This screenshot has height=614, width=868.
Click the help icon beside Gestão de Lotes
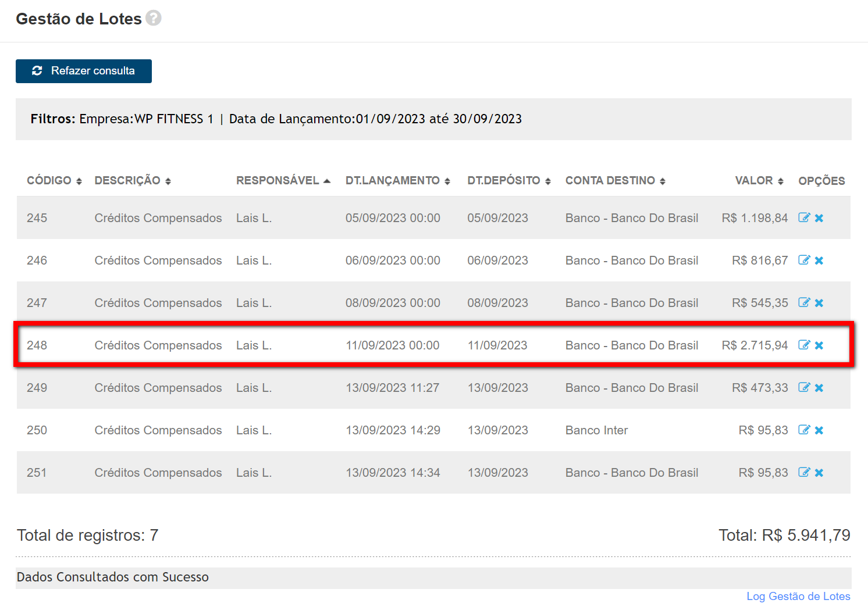154,18
